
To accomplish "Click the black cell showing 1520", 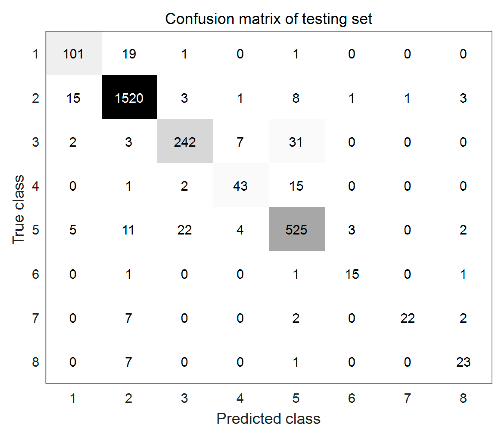I will click(129, 97).
